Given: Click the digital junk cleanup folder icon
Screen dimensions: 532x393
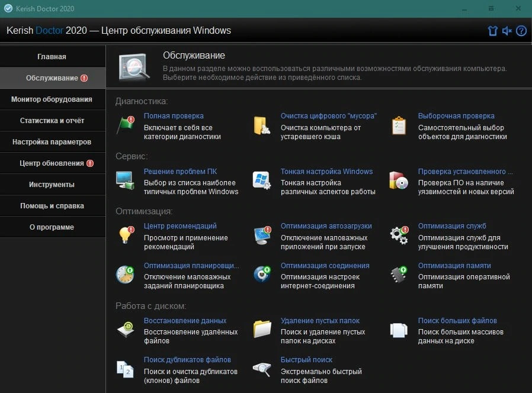Looking at the screenshot, I should pos(262,125).
